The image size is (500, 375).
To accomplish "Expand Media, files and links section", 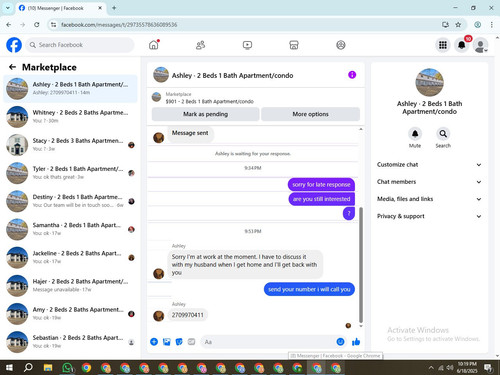I will click(429, 199).
